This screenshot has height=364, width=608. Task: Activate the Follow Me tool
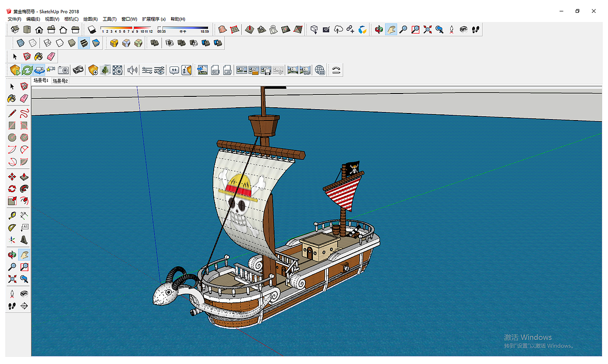click(x=24, y=189)
